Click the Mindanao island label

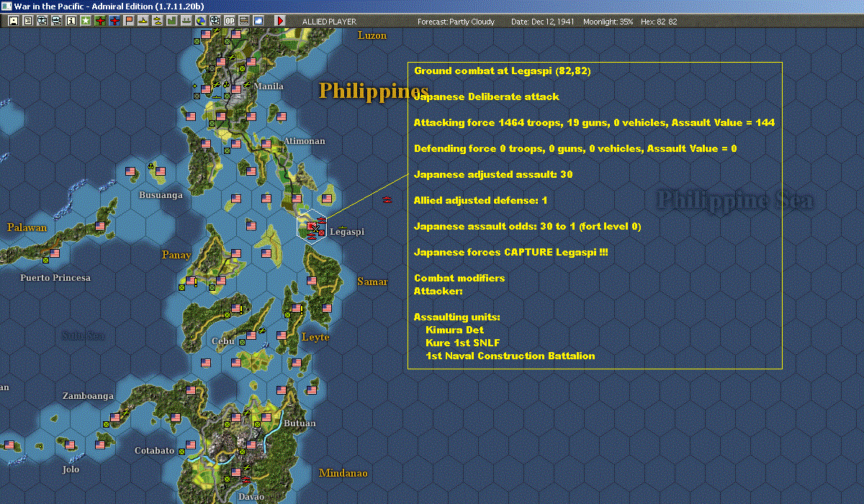(x=343, y=473)
